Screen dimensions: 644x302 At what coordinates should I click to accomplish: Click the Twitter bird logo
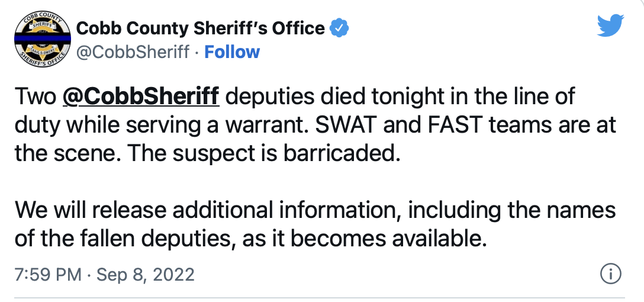610,25
